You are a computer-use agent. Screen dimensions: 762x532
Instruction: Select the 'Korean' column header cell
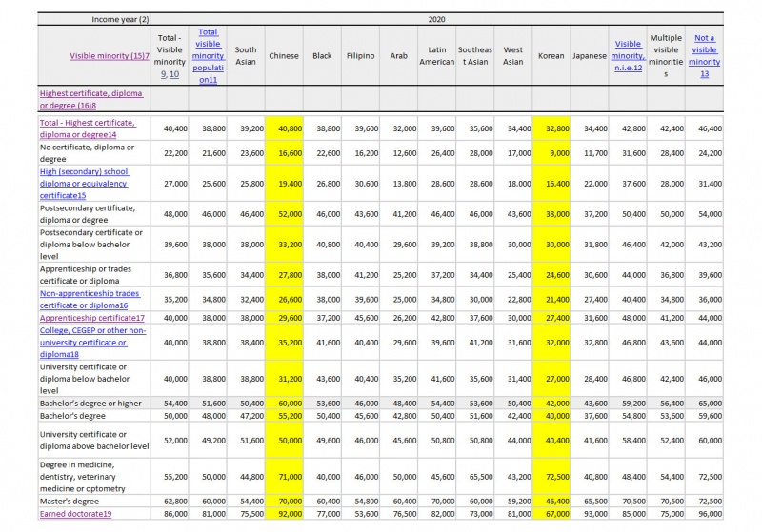coord(551,56)
